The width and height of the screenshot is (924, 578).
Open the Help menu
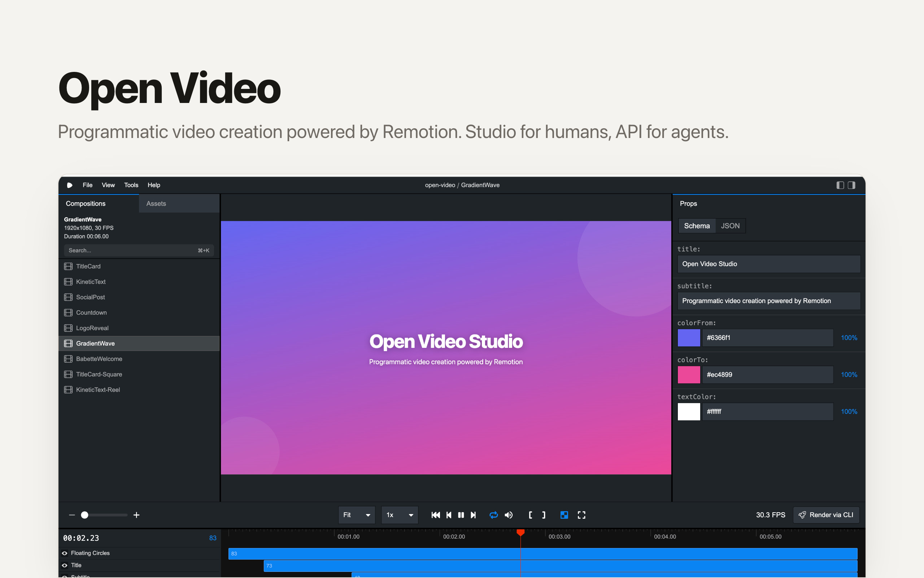pyautogui.click(x=154, y=185)
